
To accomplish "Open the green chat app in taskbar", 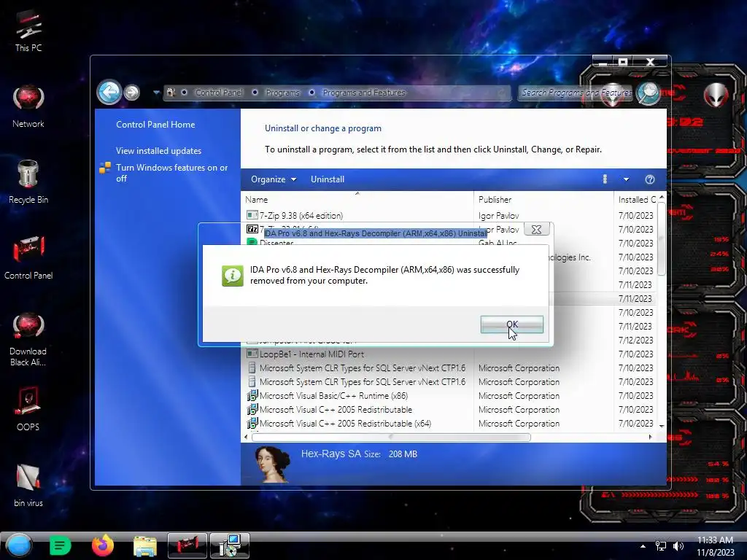I will tap(60, 545).
